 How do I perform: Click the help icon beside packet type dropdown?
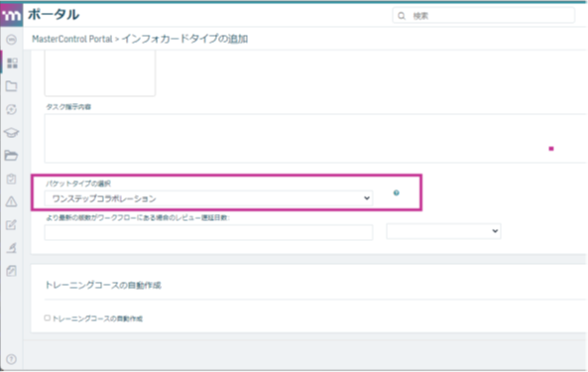click(397, 192)
